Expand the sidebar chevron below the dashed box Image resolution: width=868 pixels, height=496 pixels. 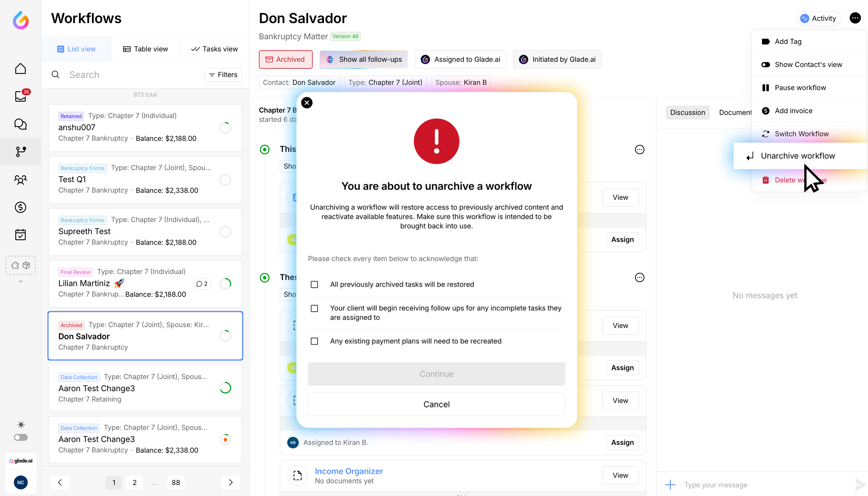21,281
